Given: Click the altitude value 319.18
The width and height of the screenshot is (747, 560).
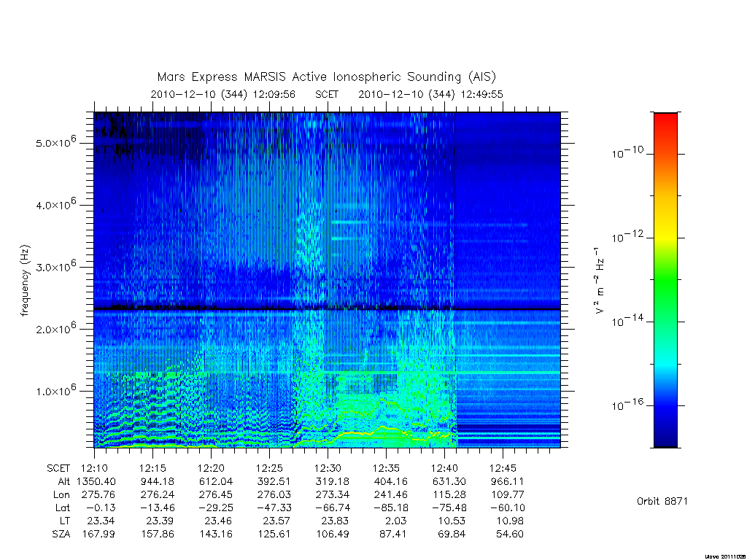Looking at the screenshot, I should (x=333, y=481).
